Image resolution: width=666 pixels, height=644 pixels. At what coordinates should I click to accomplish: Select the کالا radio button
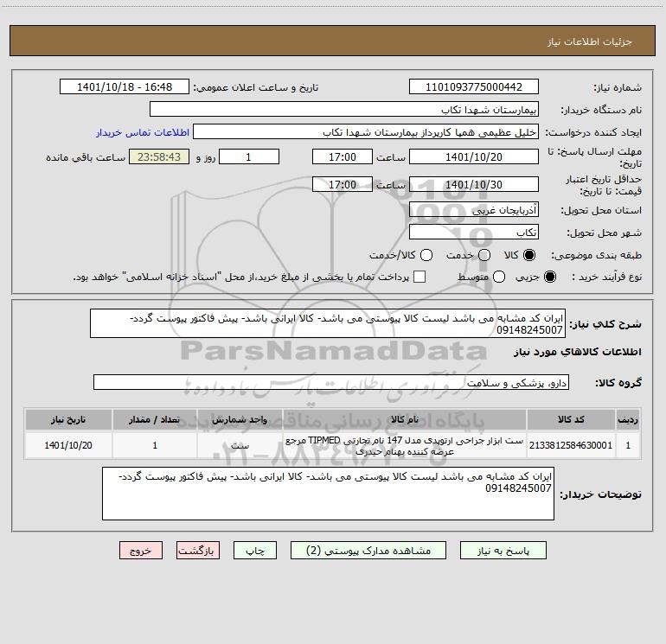point(529,255)
